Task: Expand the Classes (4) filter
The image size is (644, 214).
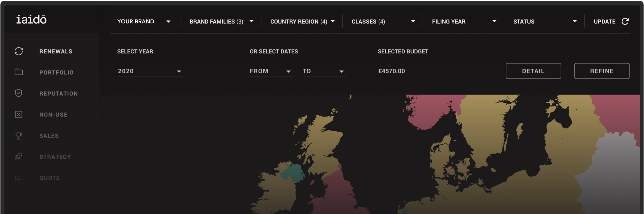Action: pyautogui.click(x=383, y=21)
